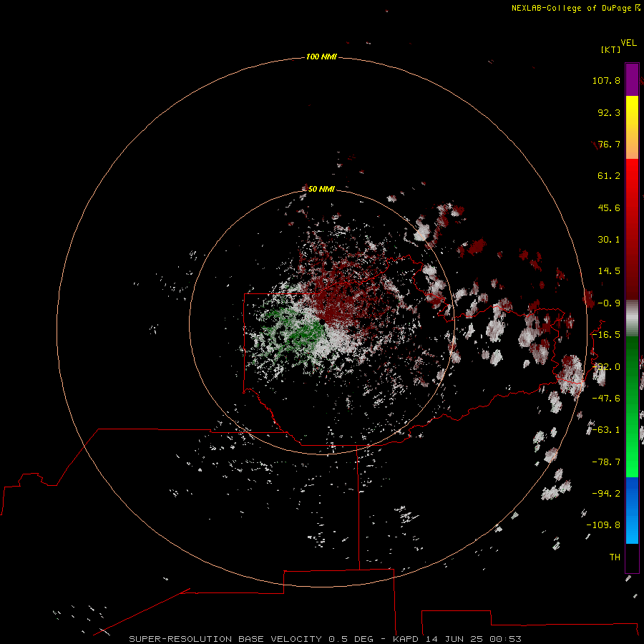Click the -94.2 velocity scale value
644x644 pixels.
click(x=606, y=494)
